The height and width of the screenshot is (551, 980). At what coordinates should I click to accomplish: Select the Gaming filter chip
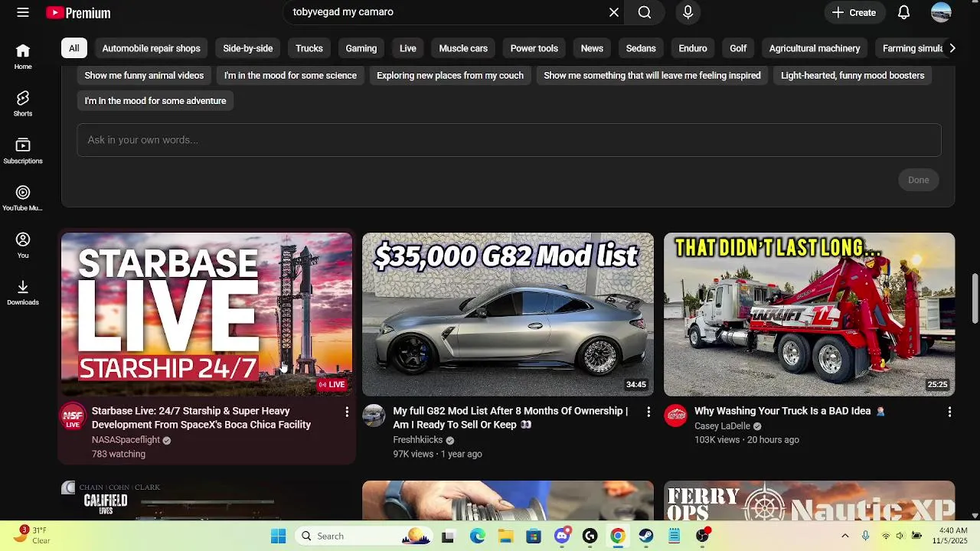(x=361, y=48)
